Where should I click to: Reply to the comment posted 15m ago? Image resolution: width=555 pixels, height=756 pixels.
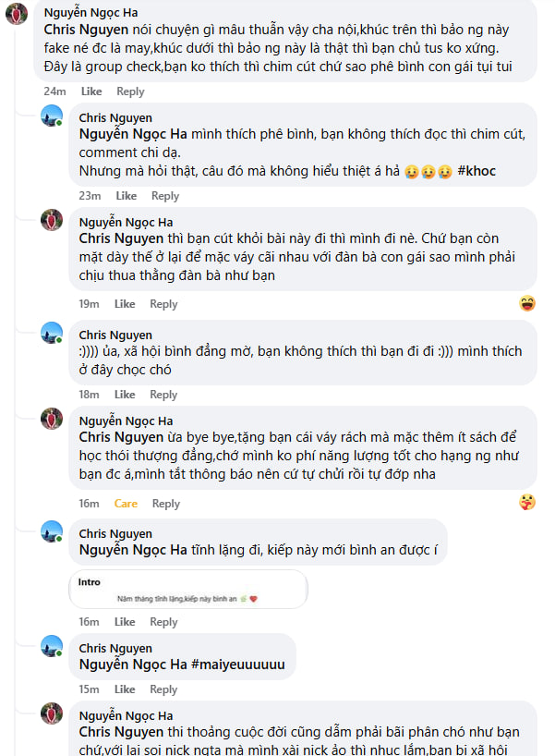tap(163, 689)
